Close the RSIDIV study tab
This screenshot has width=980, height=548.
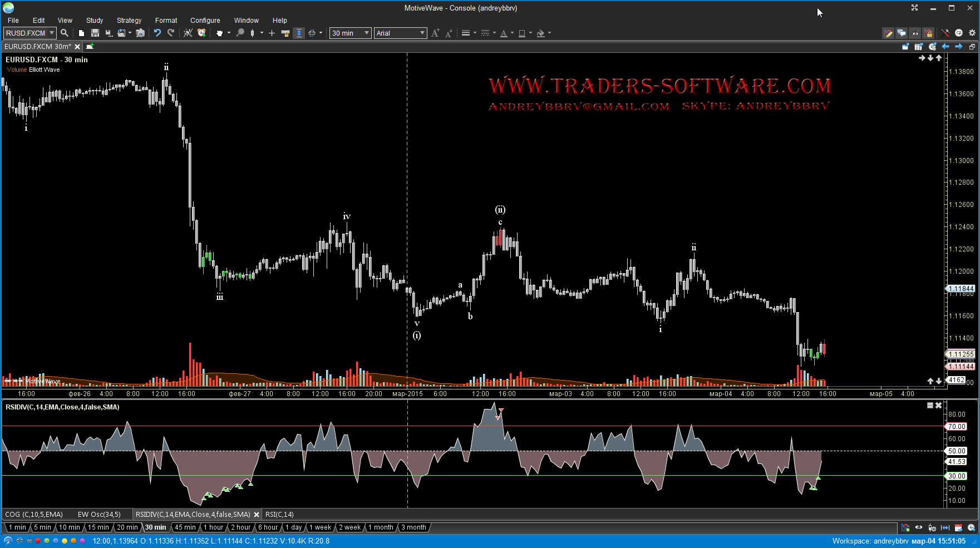pyautogui.click(x=257, y=515)
